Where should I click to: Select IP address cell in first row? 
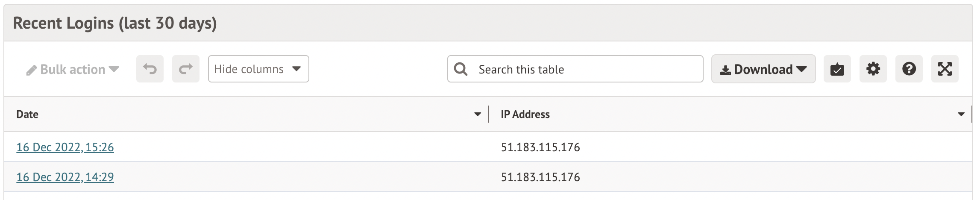point(540,147)
